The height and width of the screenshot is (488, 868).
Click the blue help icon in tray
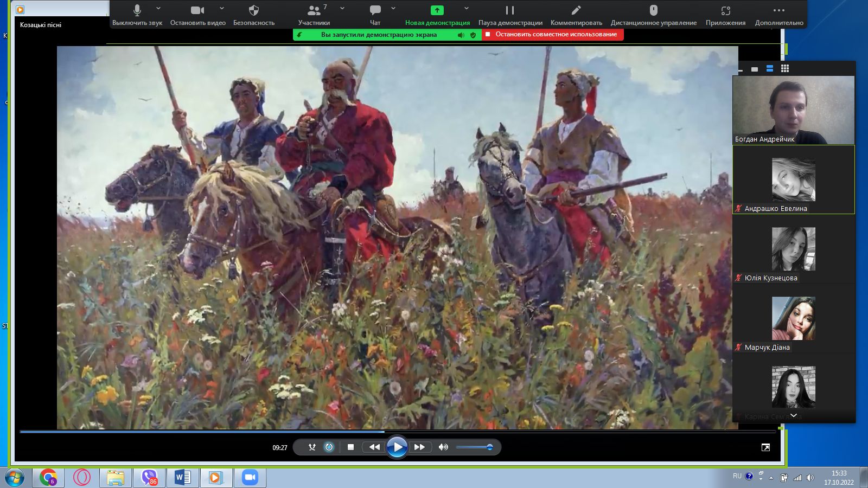pyautogui.click(x=749, y=476)
